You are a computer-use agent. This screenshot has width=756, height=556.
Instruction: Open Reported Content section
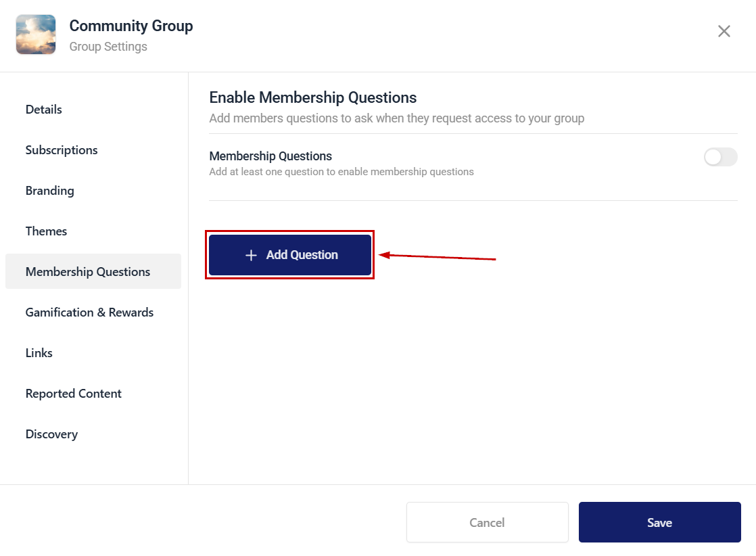pos(73,393)
